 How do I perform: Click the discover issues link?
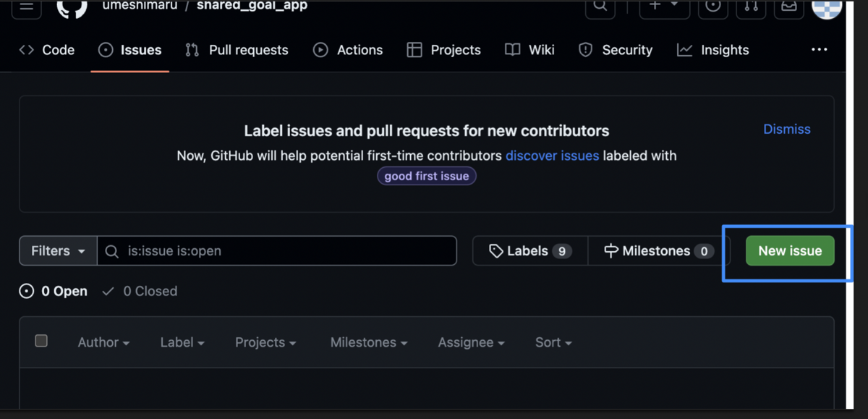point(552,155)
